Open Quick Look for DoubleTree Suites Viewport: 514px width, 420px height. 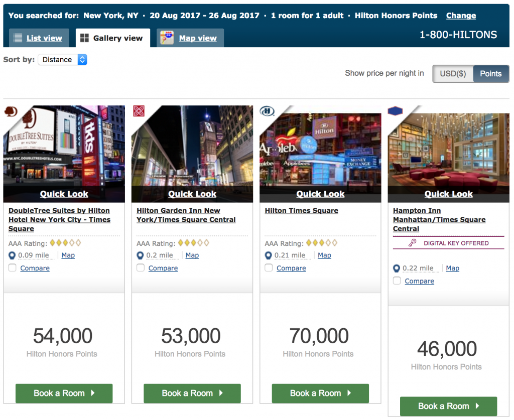pyautogui.click(x=64, y=194)
